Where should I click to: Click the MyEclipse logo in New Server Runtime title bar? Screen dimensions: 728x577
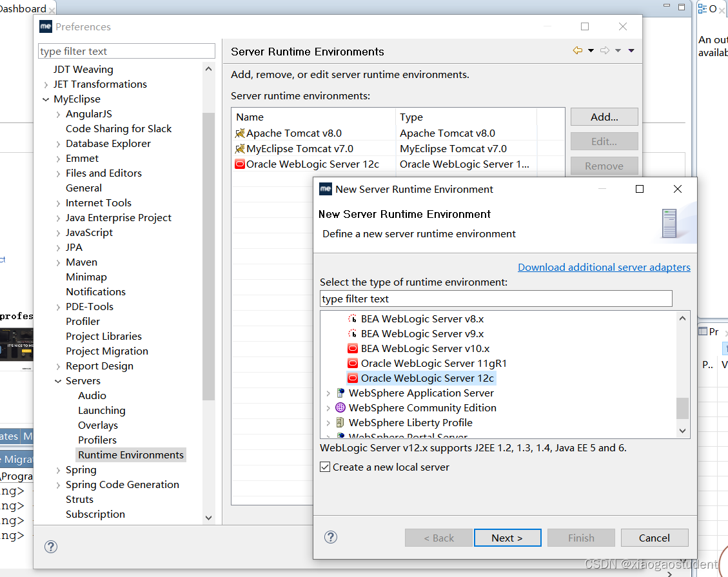pos(326,189)
